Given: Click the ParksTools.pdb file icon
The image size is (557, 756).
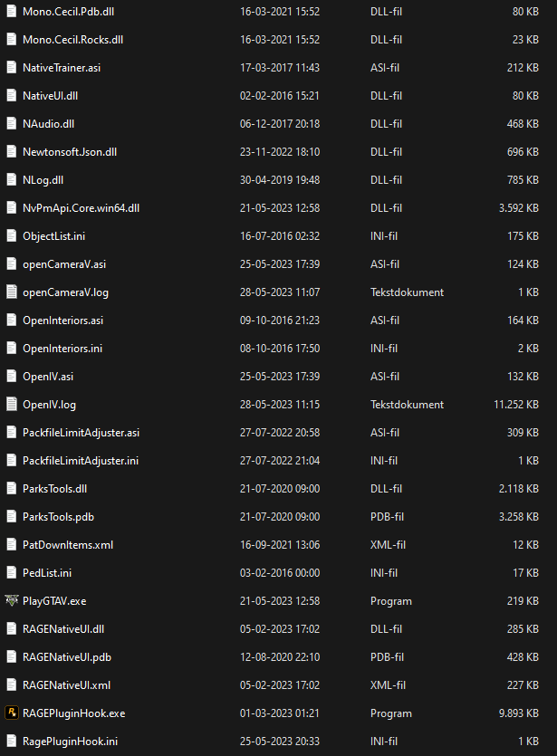Looking at the screenshot, I should point(12,517).
